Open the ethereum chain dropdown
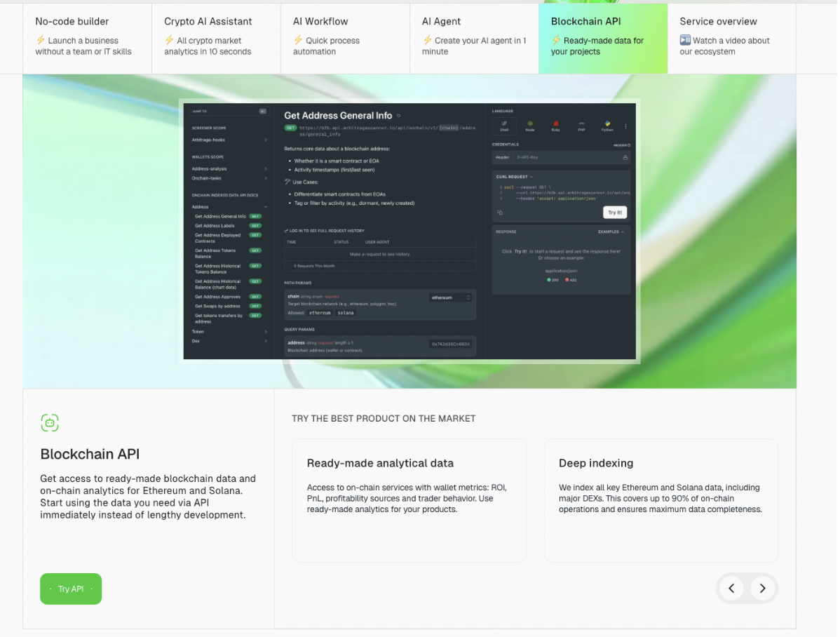The height and width of the screenshot is (637, 840). 452,297
